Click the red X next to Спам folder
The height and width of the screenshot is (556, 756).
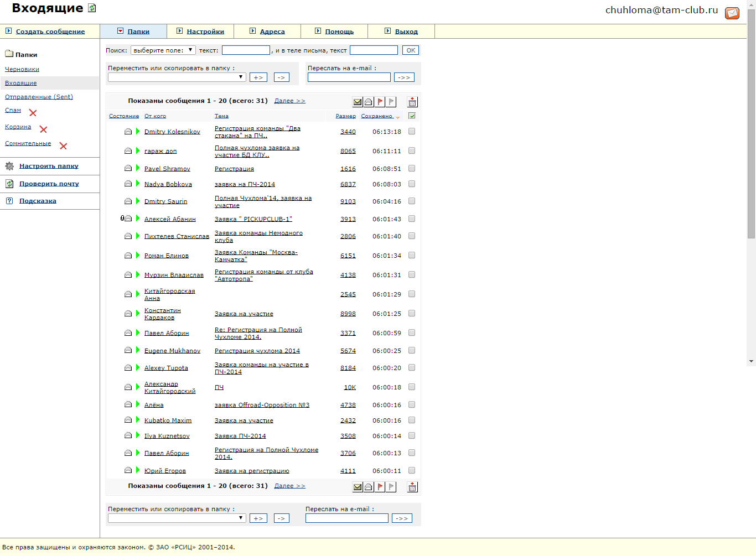(x=33, y=113)
